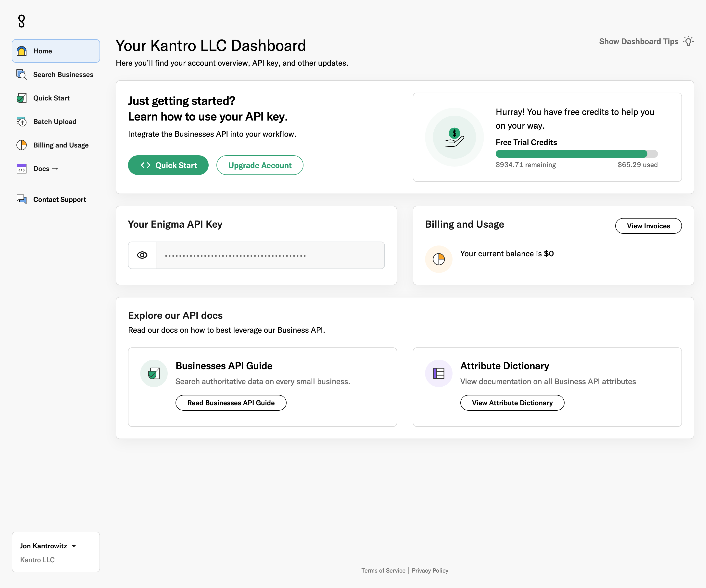
Task: Go to Search Businesses page
Action: 56,74
